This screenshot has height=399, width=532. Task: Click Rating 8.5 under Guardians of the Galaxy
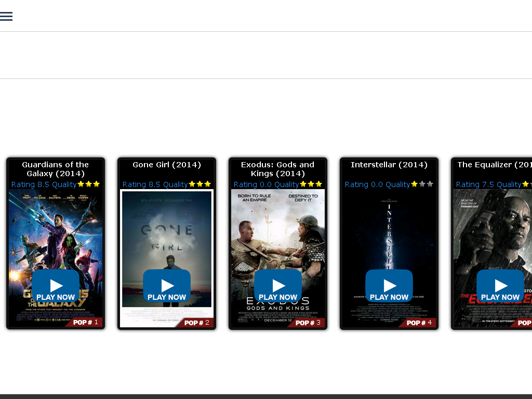pyautogui.click(x=30, y=184)
